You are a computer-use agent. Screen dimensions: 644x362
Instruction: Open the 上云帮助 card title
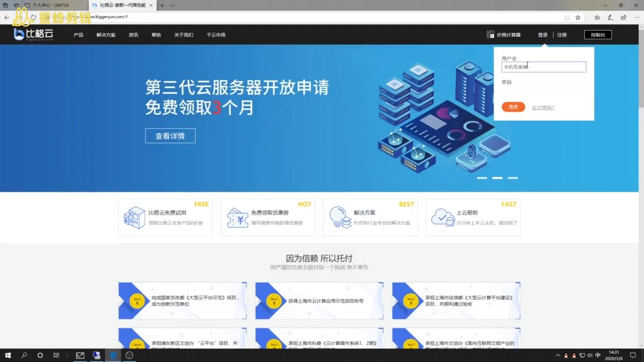pos(467,213)
